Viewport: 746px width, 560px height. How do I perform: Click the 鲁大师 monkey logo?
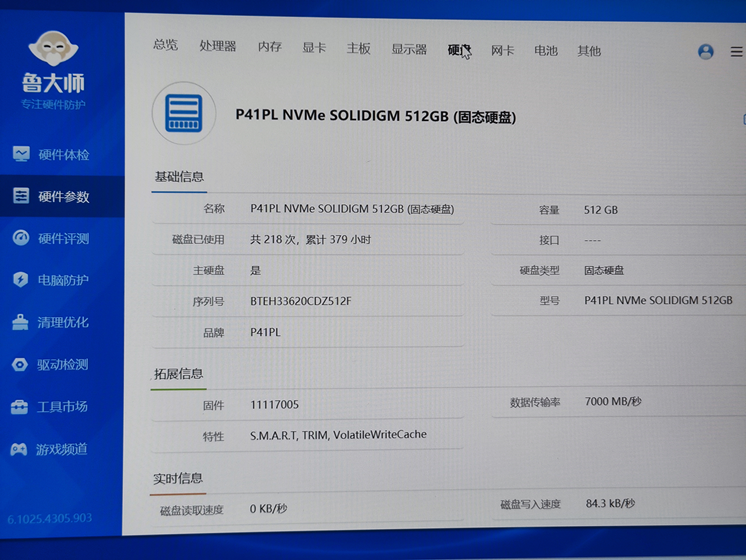53,48
